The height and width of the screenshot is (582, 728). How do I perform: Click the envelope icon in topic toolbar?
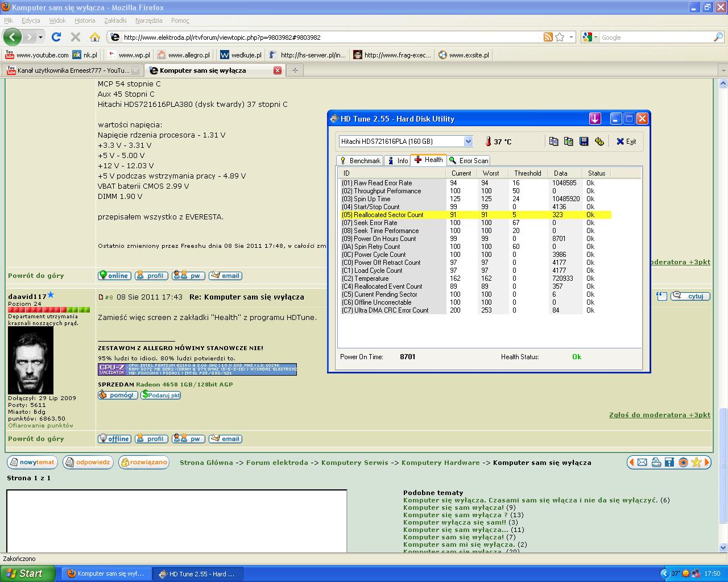coord(642,463)
